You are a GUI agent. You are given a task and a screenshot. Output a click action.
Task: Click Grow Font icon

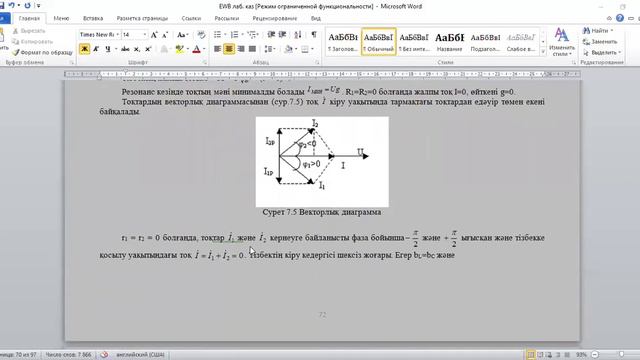click(154, 35)
